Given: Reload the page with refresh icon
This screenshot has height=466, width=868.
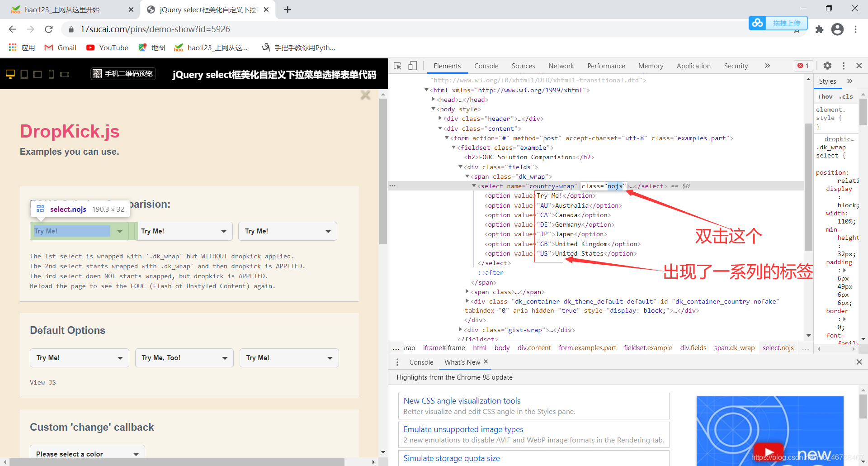Looking at the screenshot, I should click(49, 29).
